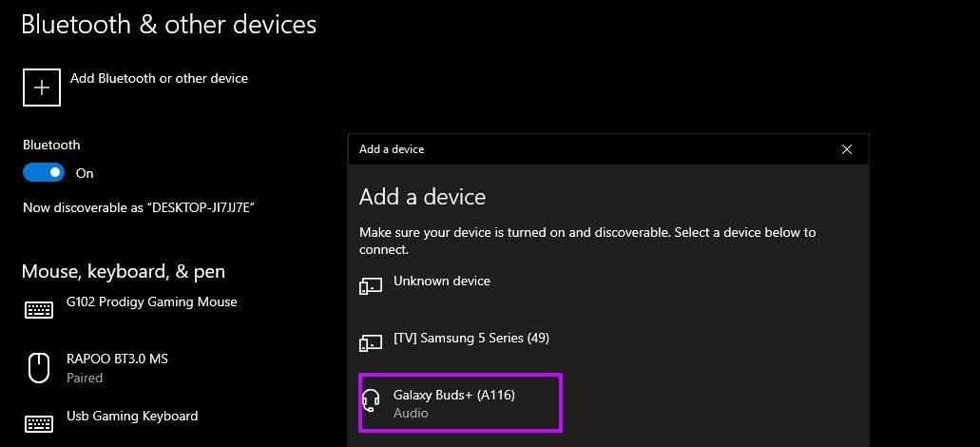Click the Samsung 5 Series TV icon
980x447 pixels.
371,342
